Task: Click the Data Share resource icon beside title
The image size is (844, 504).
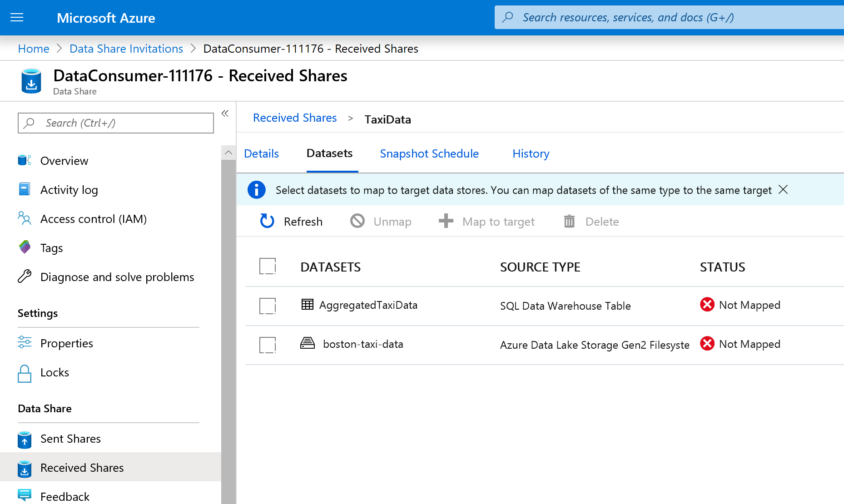Action: (x=31, y=81)
